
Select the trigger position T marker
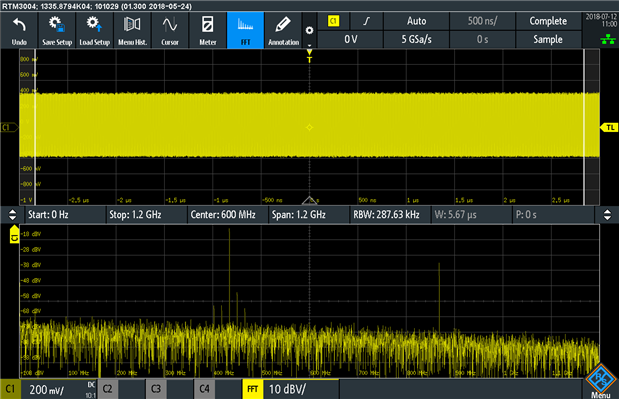310,56
